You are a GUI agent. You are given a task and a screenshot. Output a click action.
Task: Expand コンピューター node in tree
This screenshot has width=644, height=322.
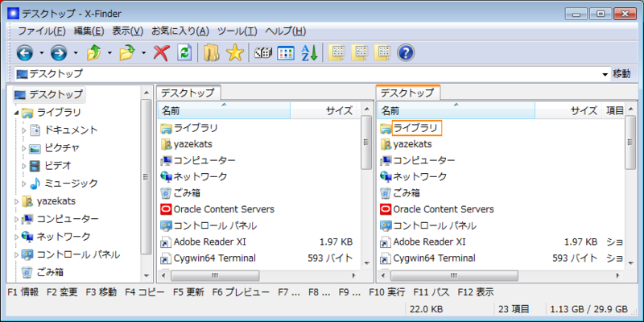(16, 219)
